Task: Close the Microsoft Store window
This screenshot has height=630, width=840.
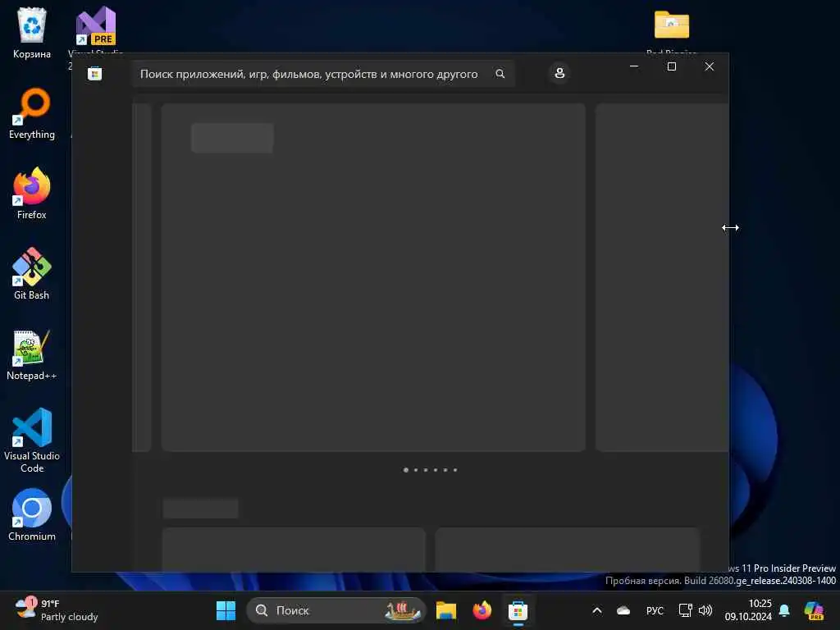Action: [710, 66]
